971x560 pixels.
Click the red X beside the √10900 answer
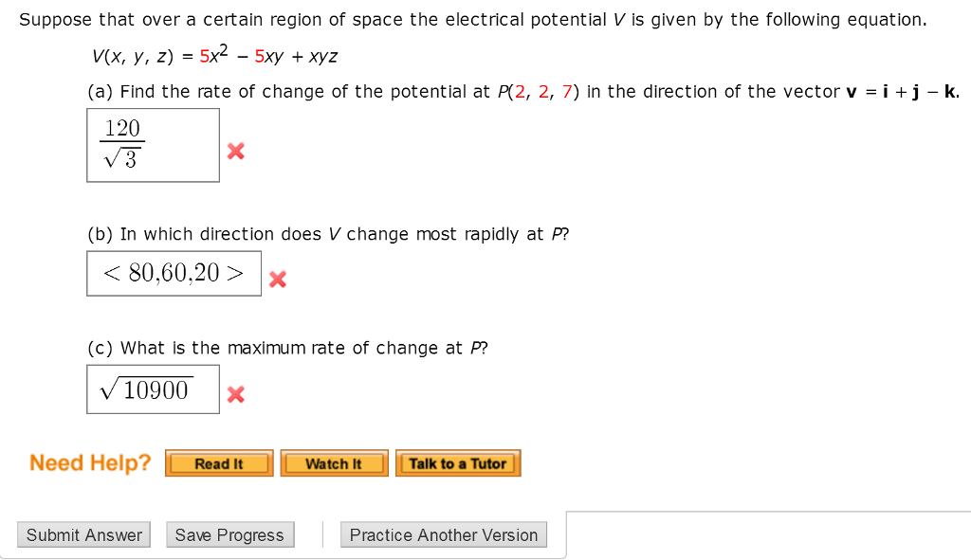tap(236, 394)
